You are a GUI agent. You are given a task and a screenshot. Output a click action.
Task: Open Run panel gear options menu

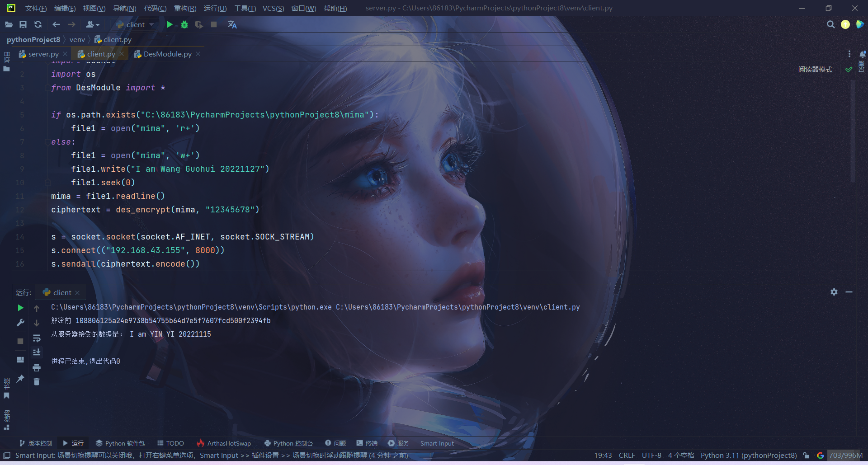pyautogui.click(x=834, y=292)
